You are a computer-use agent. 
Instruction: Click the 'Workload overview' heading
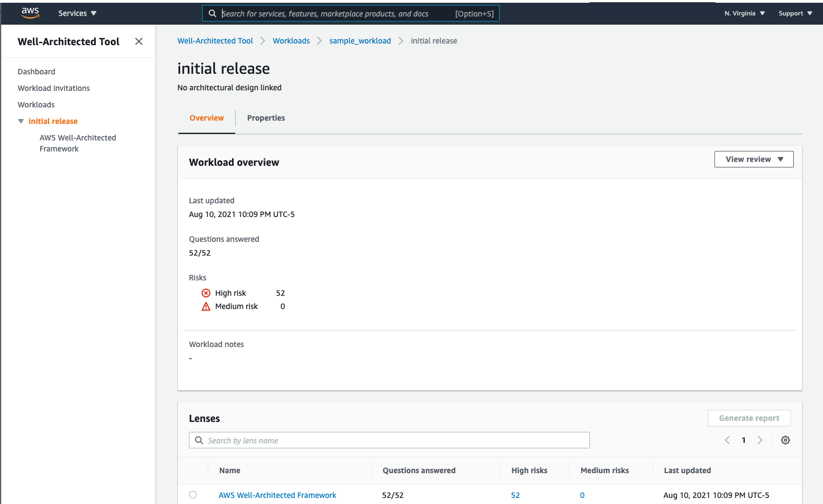[x=234, y=162]
